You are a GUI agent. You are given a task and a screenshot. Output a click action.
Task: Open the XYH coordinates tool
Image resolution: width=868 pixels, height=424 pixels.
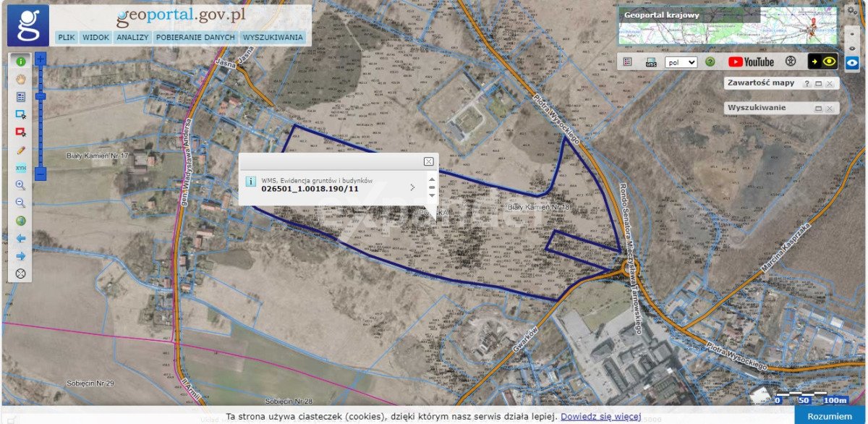[x=20, y=168]
